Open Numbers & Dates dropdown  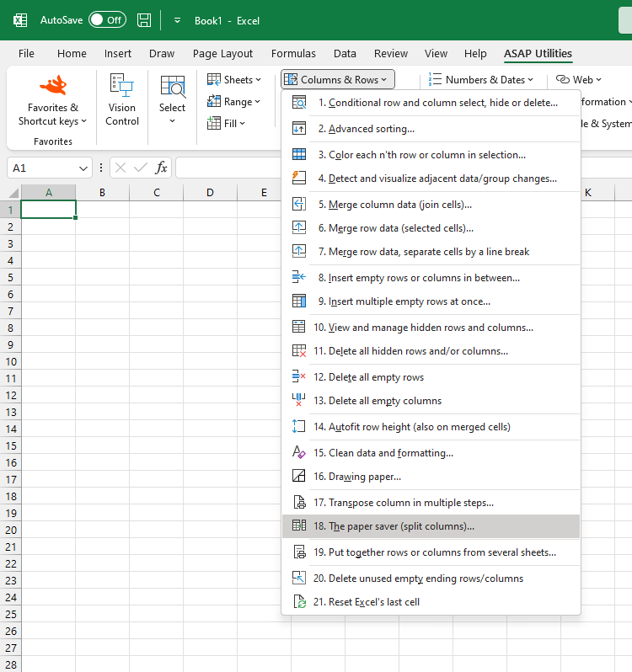(480, 80)
